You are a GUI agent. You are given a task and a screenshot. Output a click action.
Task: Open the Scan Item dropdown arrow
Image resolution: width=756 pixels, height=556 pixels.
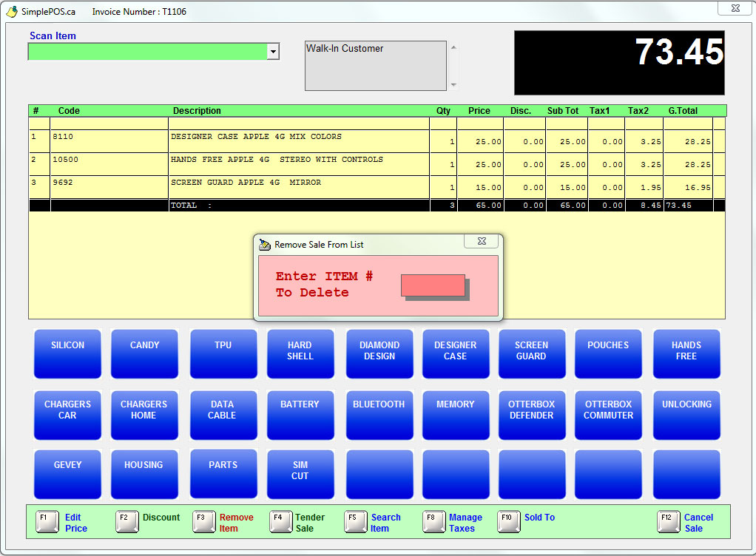tap(274, 52)
